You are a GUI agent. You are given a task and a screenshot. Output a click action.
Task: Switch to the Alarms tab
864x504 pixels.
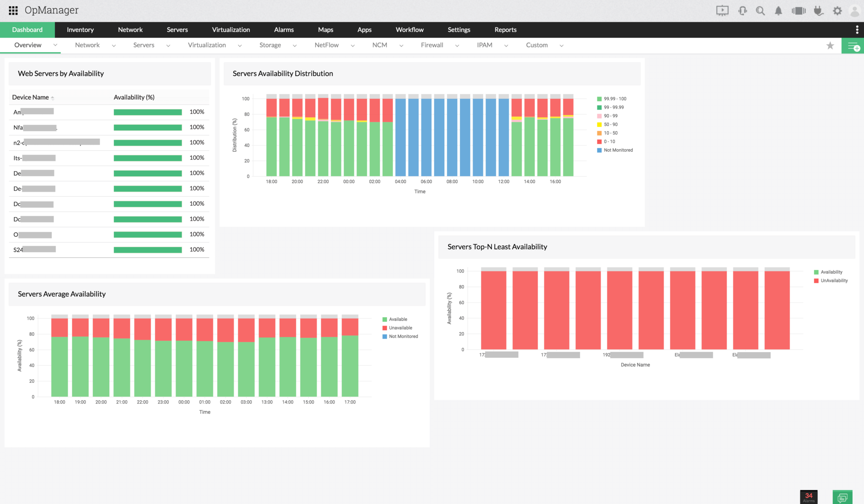point(283,30)
